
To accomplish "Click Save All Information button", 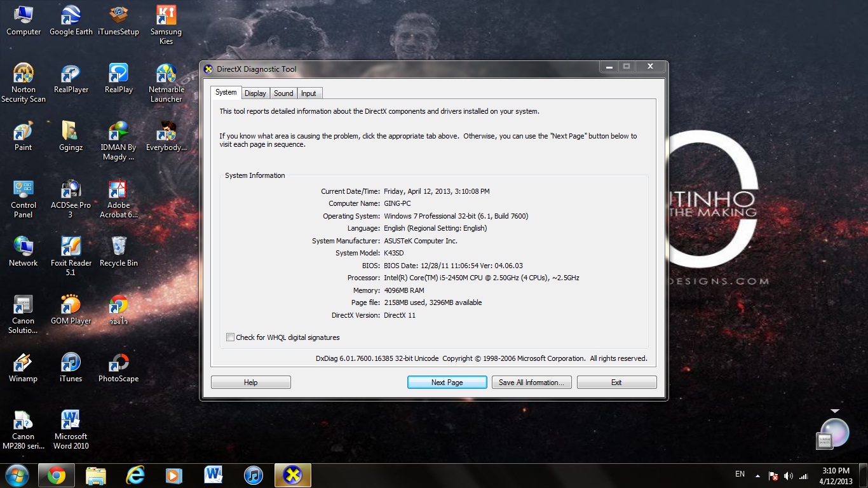I will [x=532, y=383].
